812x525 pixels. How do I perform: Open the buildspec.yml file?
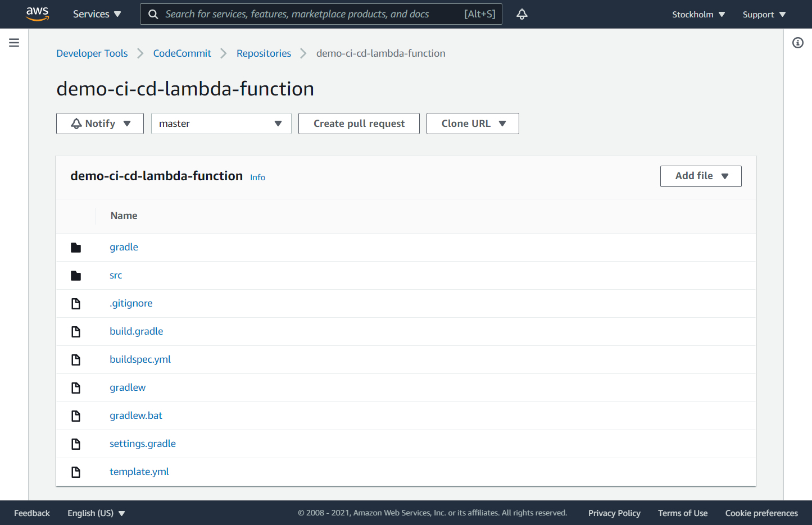pos(140,359)
